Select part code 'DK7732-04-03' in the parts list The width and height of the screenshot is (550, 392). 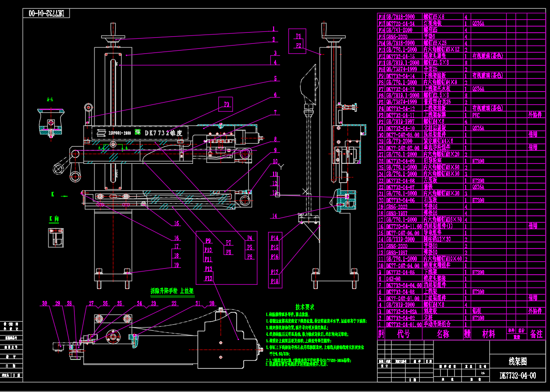[x=401, y=292]
